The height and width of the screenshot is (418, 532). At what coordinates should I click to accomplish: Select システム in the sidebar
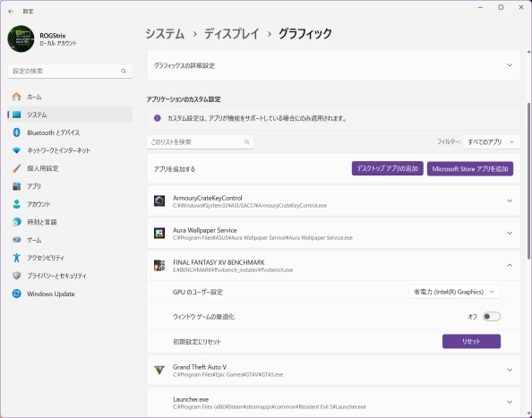(70, 115)
